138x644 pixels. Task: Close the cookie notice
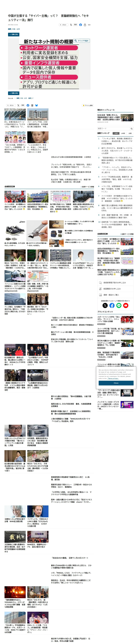(116, 383)
